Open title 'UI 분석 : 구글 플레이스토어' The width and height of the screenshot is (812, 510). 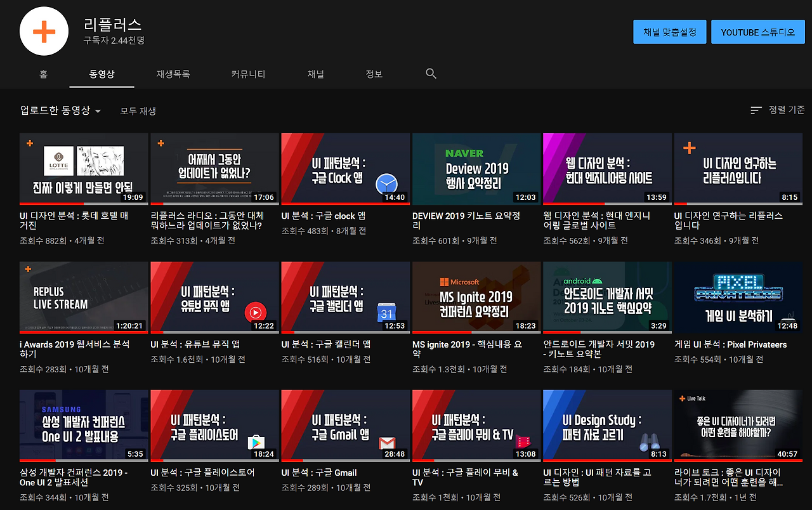[202, 473]
